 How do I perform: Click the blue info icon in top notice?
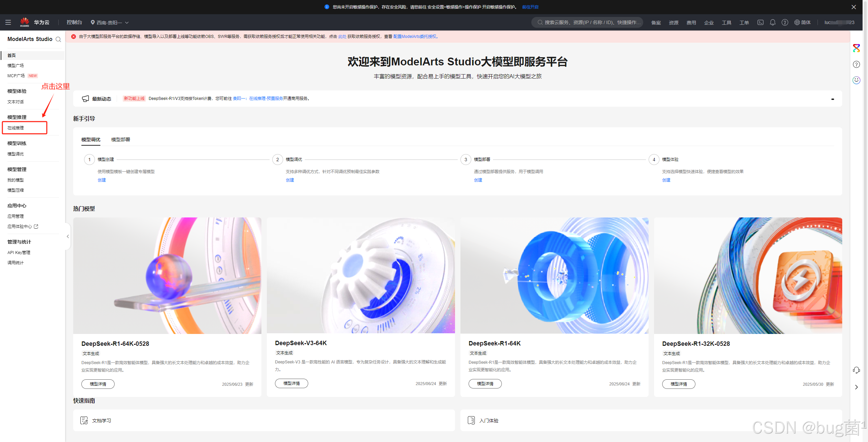click(327, 7)
